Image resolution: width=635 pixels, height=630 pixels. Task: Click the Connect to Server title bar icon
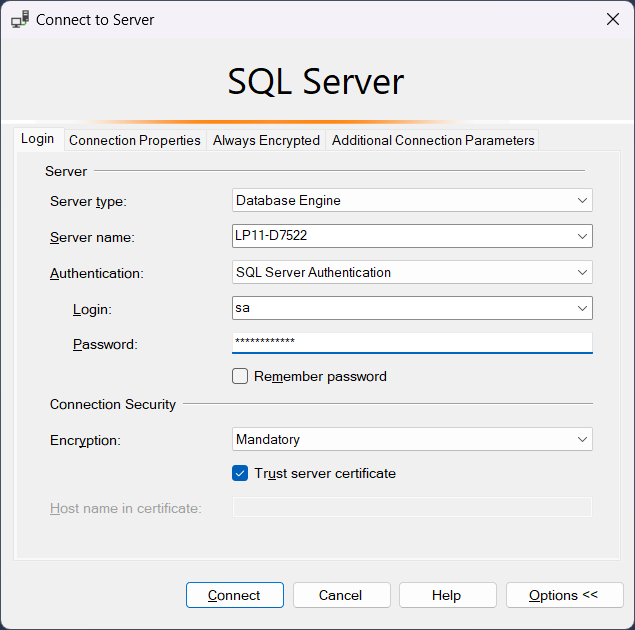pos(19,19)
